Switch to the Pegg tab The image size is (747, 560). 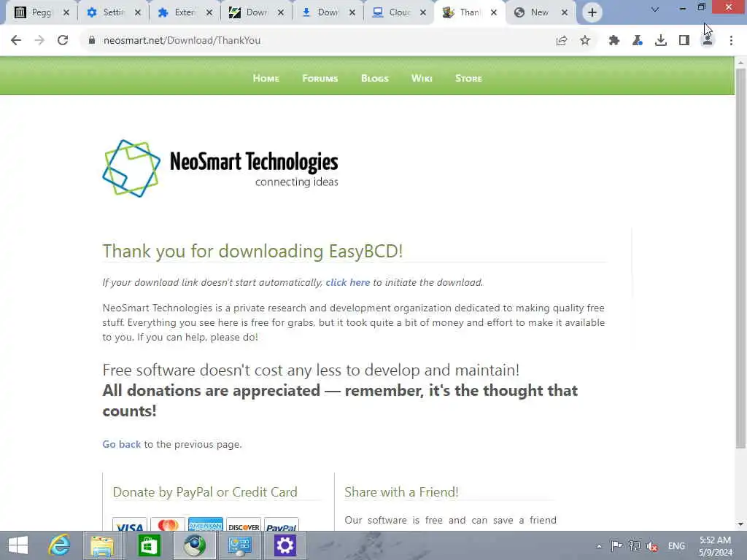(41, 13)
